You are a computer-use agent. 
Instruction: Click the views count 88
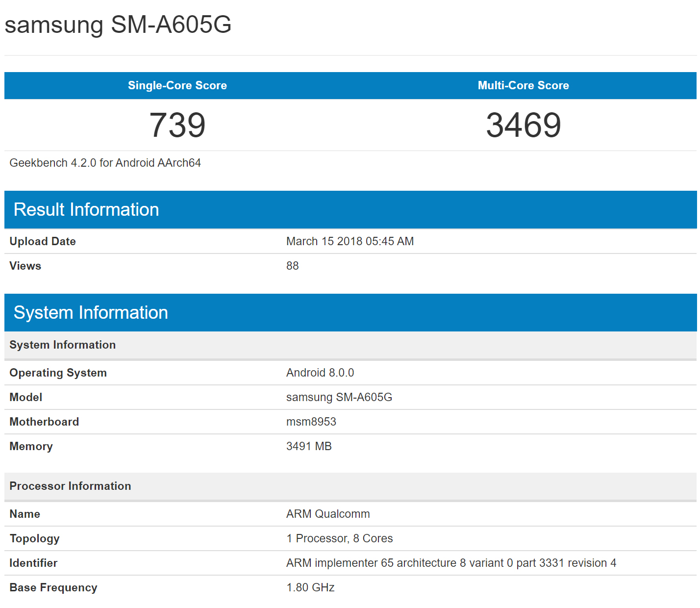(293, 266)
